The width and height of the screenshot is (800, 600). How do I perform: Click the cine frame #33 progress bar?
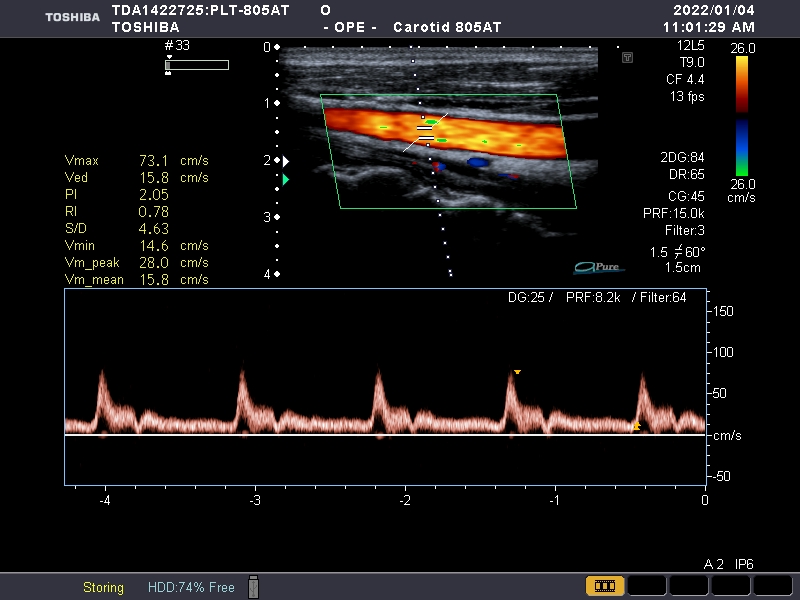click(x=197, y=65)
